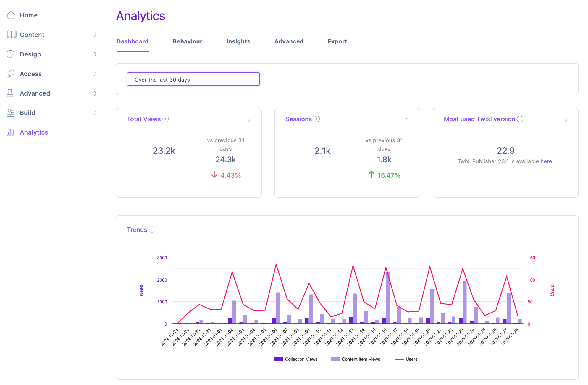The image size is (588, 385).
Task: Show info for Sessions
Action: tap(317, 119)
